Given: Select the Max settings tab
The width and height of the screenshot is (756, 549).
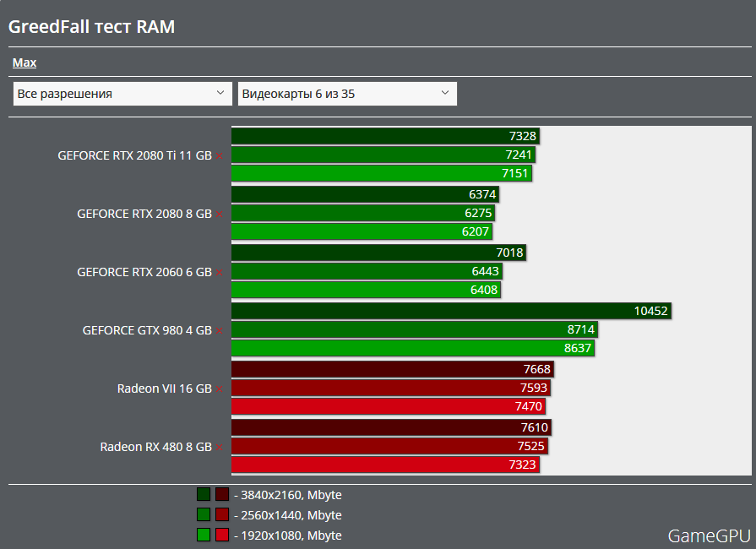Looking at the screenshot, I should (x=24, y=63).
